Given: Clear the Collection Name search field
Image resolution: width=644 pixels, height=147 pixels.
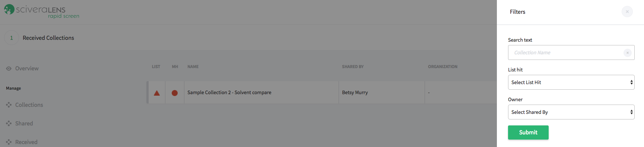Looking at the screenshot, I should pyautogui.click(x=628, y=52).
